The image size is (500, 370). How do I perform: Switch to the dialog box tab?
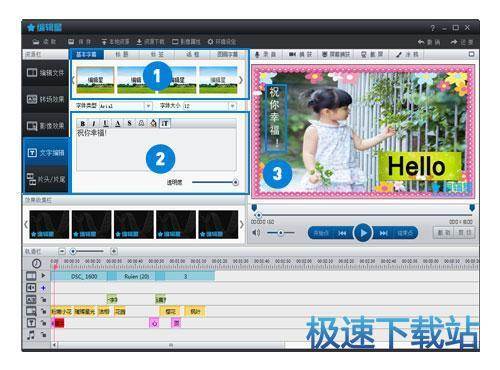pyautogui.click(x=192, y=54)
